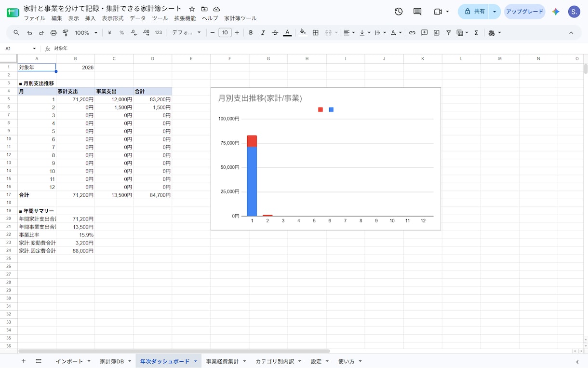
Task: Show all comments via the header icon
Action: 417,12
